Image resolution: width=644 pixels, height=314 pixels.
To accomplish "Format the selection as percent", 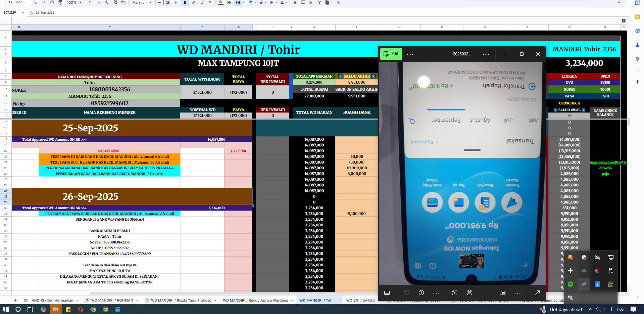I will click(x=98, y=2).
